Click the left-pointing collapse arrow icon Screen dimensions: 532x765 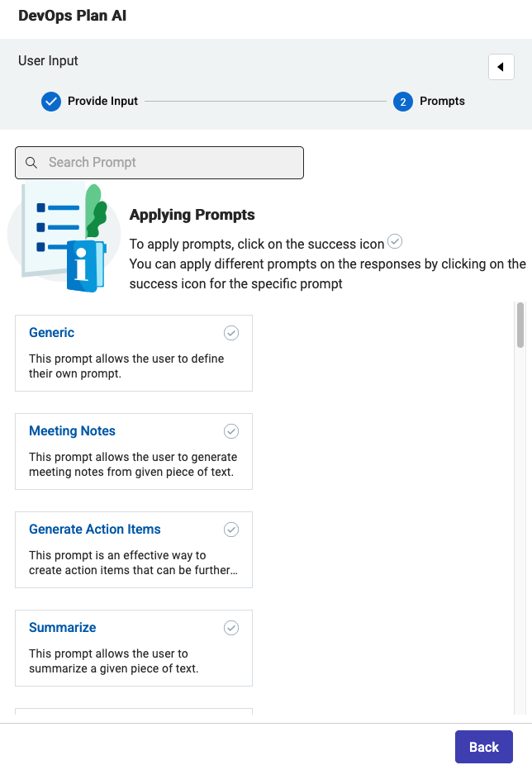pyautogui.click(x=501, y=67)
